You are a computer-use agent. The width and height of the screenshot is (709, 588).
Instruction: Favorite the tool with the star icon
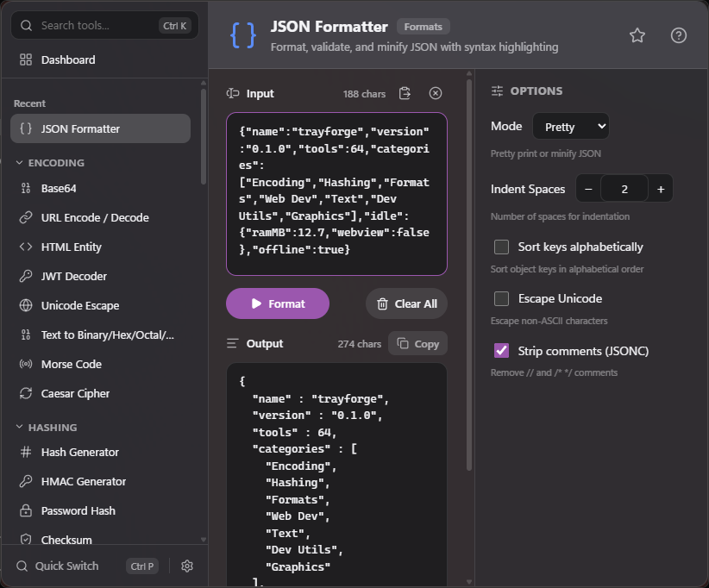637,35
